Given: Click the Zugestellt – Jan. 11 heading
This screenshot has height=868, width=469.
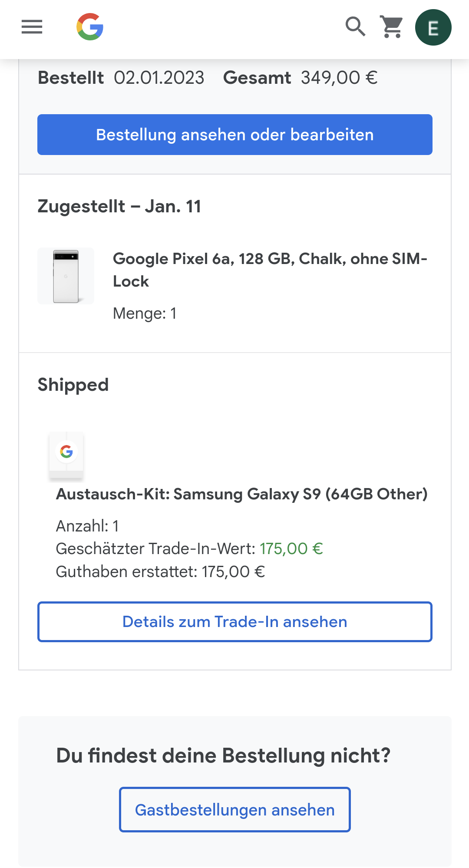Looking at the screenshot, I should tap(119, 206).
